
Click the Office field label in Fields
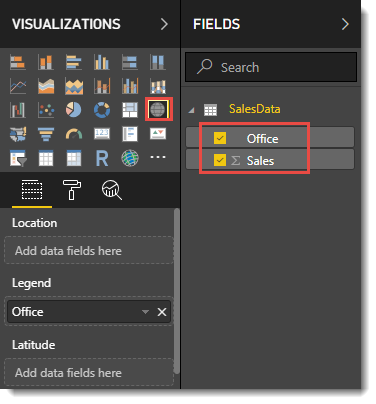(262, 139)
